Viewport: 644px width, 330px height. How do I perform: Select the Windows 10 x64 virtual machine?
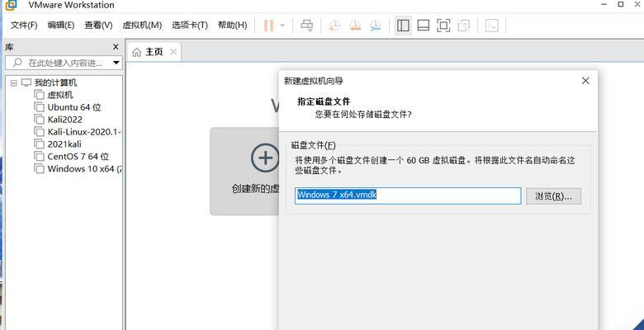coord(84,169)
